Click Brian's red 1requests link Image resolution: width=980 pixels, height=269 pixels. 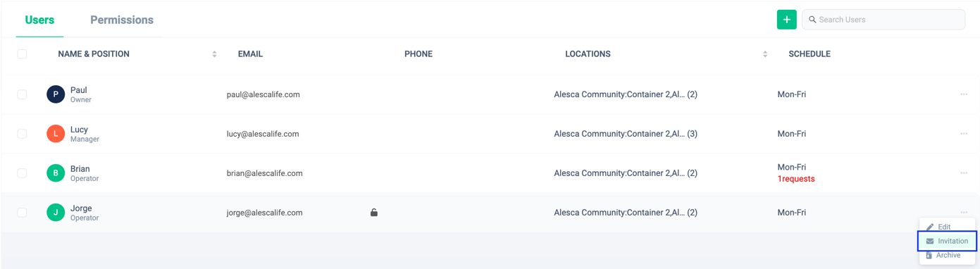coord(796,179)
